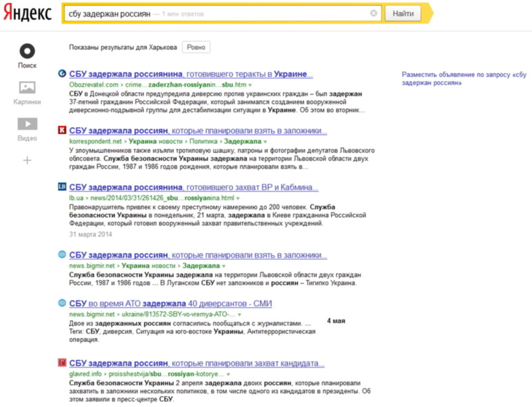Screen dimensions: 532x407
Task: Open 'готовившего захват ВР и Кабмина' title
Action: point(194,188)
